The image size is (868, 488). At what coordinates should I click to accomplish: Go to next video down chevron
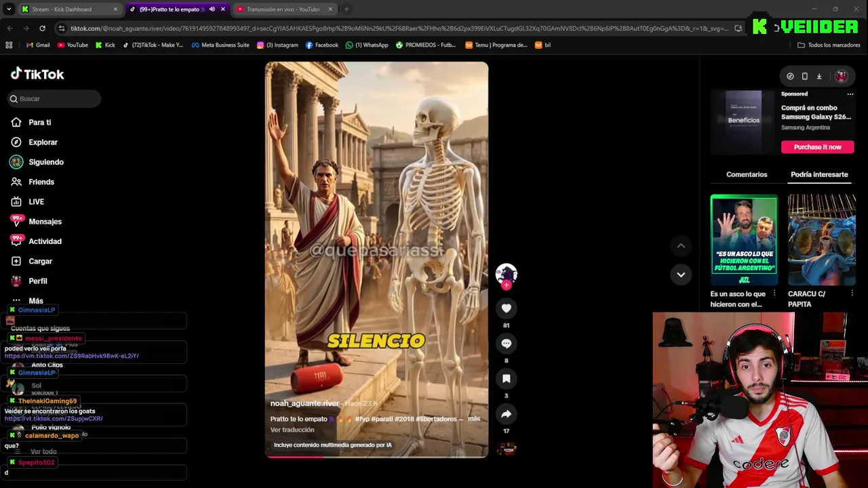(x=681, y=274)
